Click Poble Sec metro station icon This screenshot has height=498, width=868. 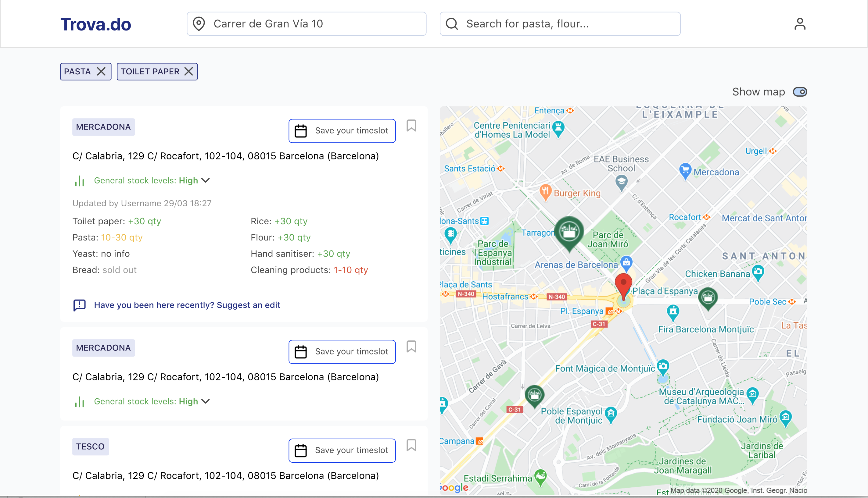click(x=791, y=302)
